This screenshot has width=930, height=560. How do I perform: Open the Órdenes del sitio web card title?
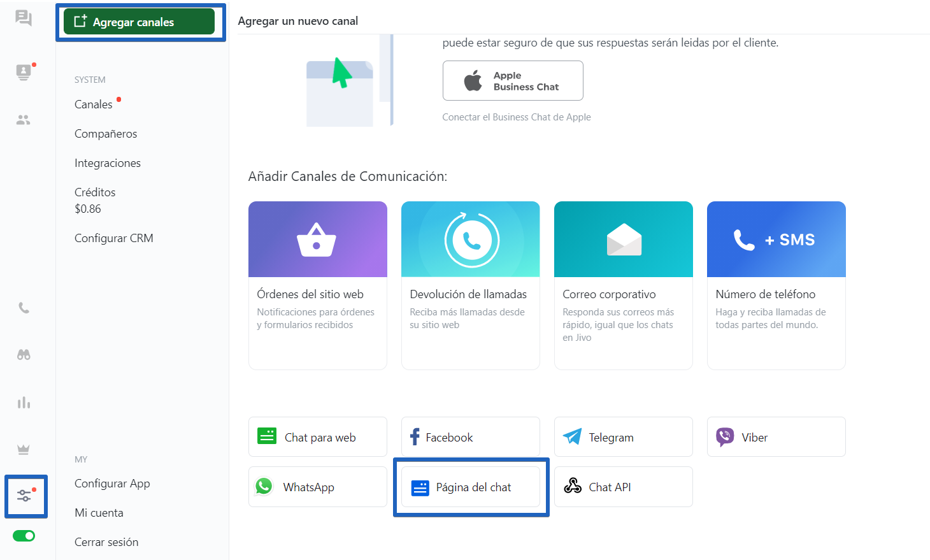pyautogui.click(x=310, y=294)
